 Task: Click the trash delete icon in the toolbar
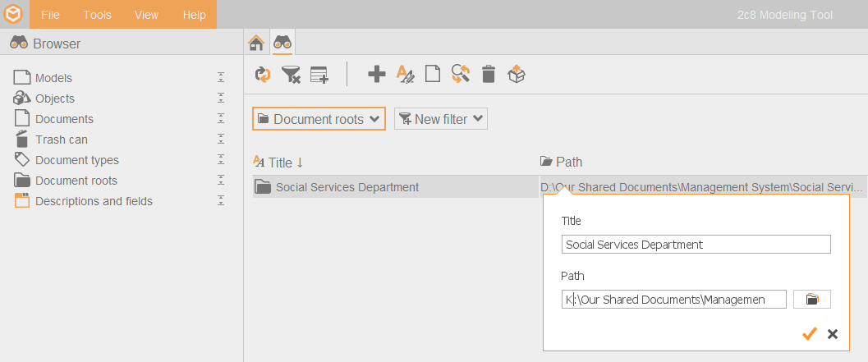[x=489, y=74]
